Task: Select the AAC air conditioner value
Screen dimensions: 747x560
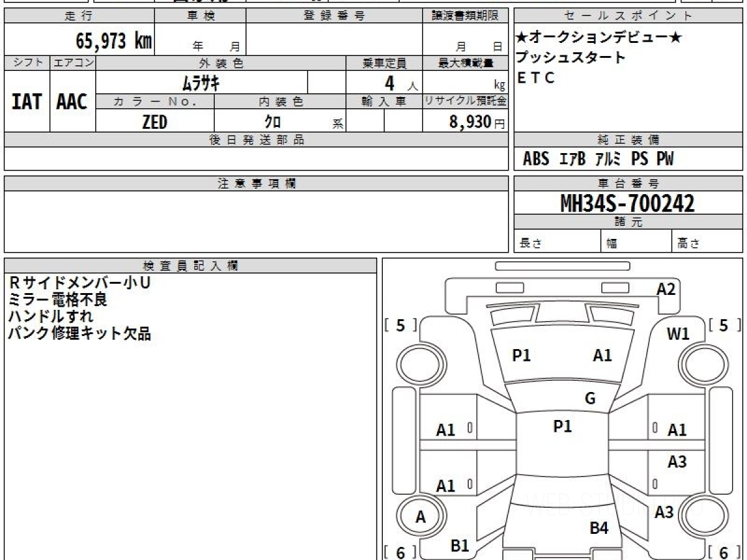Action: pyautogui.click(x=72, y=101)
